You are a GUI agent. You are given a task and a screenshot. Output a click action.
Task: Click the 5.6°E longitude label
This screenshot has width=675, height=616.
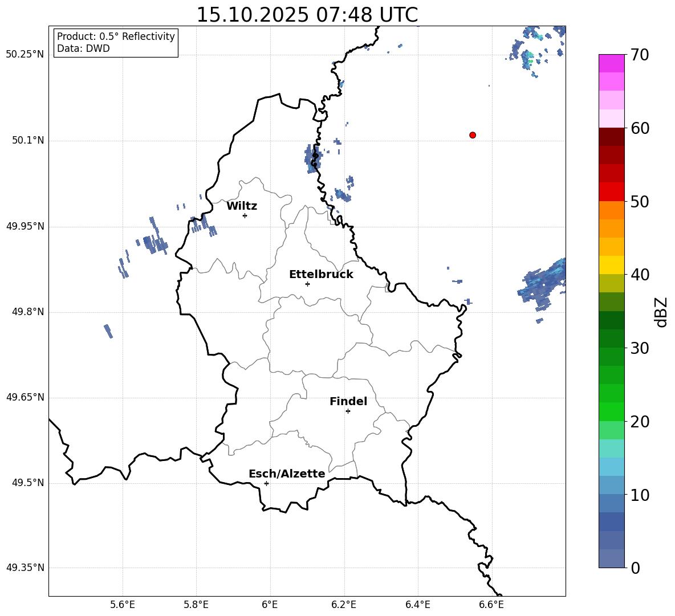tap(123, 605)
